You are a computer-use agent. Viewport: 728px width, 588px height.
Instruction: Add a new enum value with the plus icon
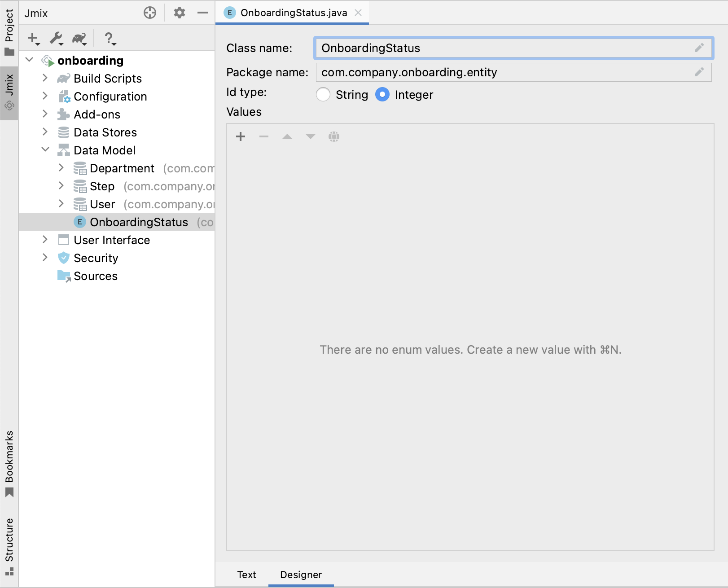(x=241, y=136)
